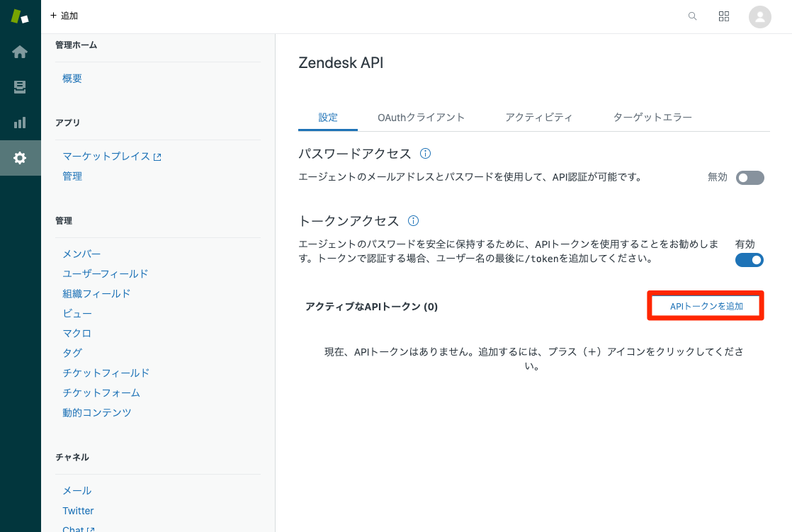Screen dimensions: 792x532
Task: Open the Reporting bar chart icon
Action: click(x=20, y=123)
